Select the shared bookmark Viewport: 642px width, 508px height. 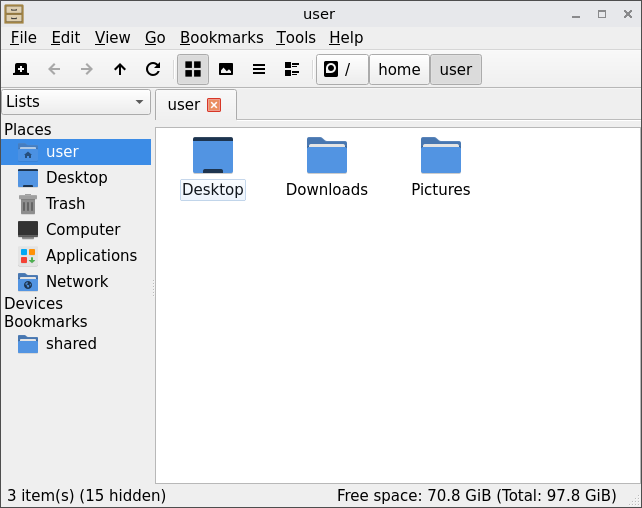coord(70,343)
